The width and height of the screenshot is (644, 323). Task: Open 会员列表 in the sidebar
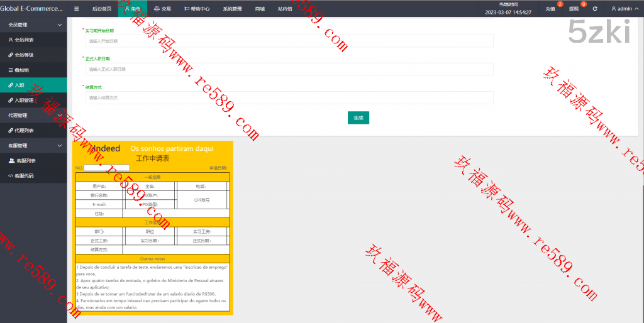pyautogui.click(x=25, y=40)
